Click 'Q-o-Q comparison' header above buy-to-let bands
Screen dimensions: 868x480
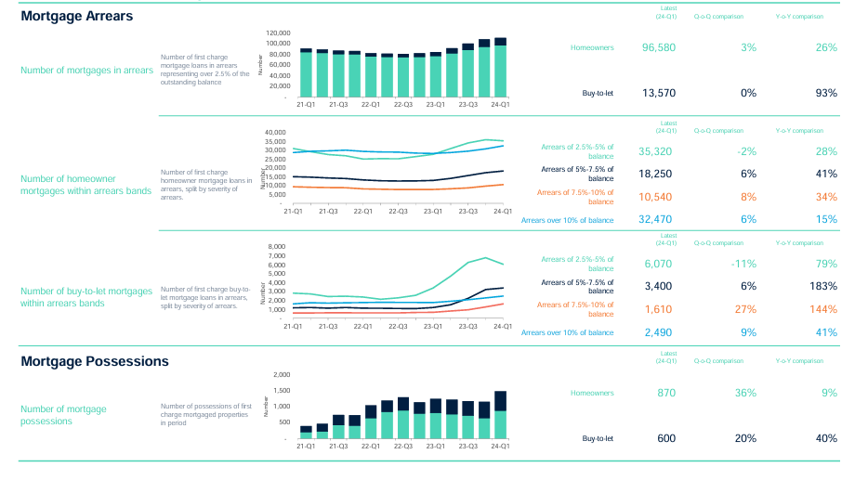pos(718,243)
